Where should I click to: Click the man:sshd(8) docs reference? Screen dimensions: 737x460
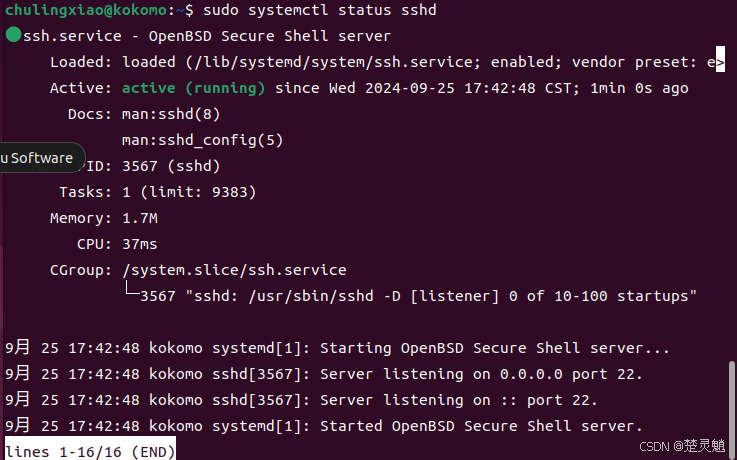(x=171, y=114)
